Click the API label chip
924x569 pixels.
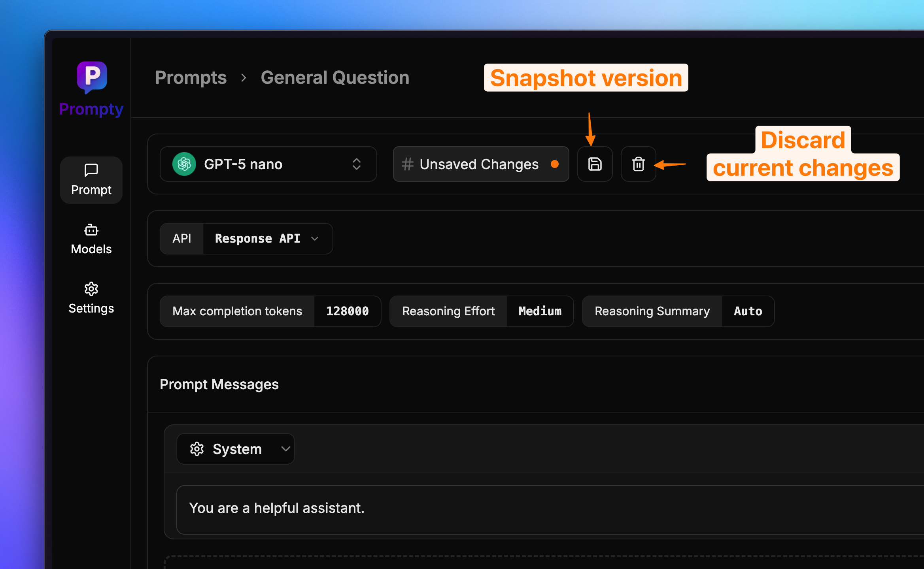click(181, 238)
